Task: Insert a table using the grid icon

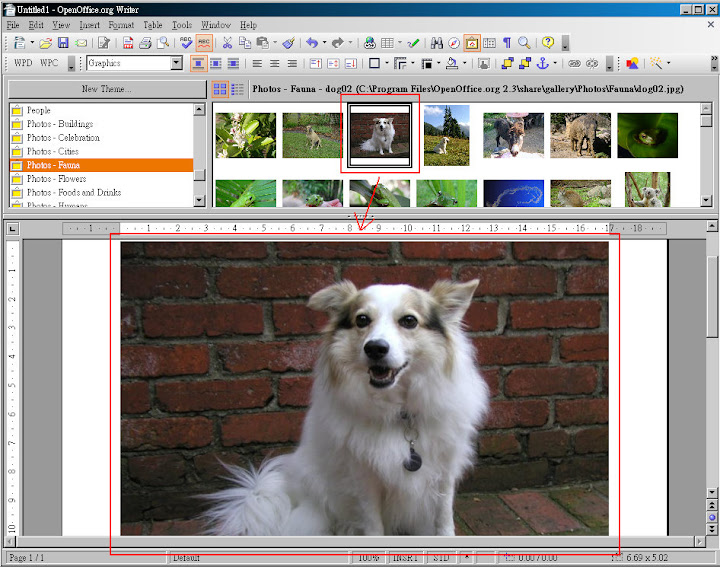Action: pyautogui.click(x=388, y=43)
